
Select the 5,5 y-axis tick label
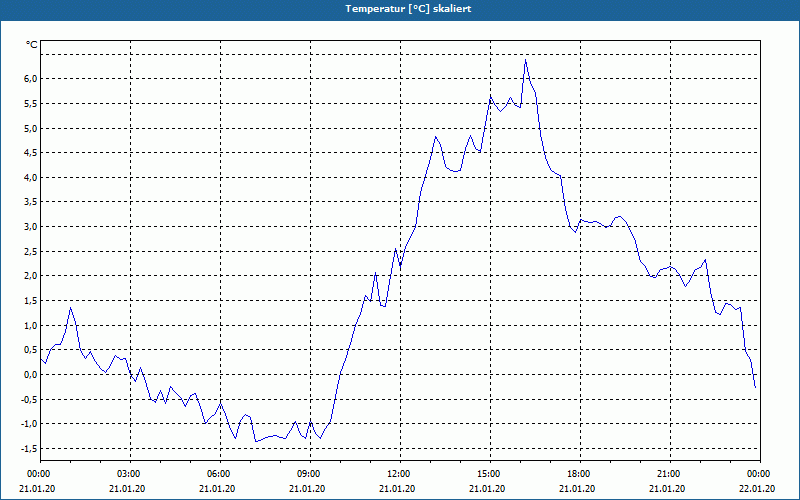tap(31, 104)
